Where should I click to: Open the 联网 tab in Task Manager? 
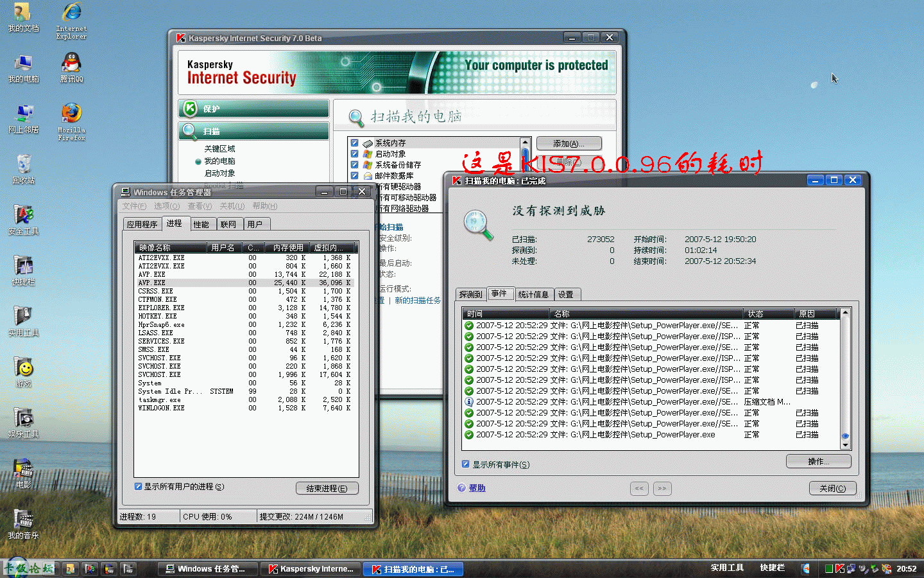(228, 225)
